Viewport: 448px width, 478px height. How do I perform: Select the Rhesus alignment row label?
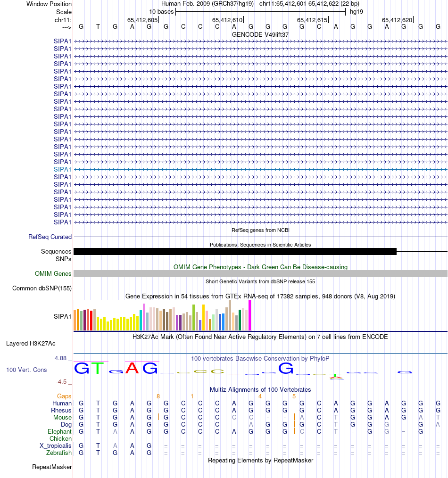pyautogui.click(x=61, y=410)
